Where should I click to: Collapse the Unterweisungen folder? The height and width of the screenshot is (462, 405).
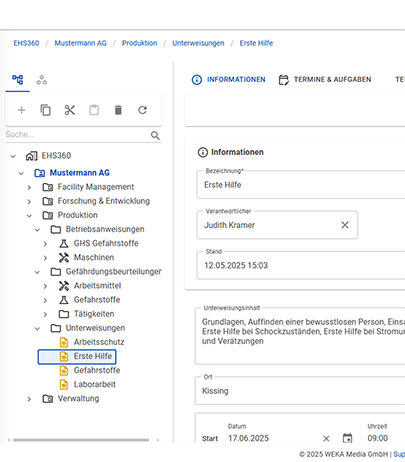[37, 328]
